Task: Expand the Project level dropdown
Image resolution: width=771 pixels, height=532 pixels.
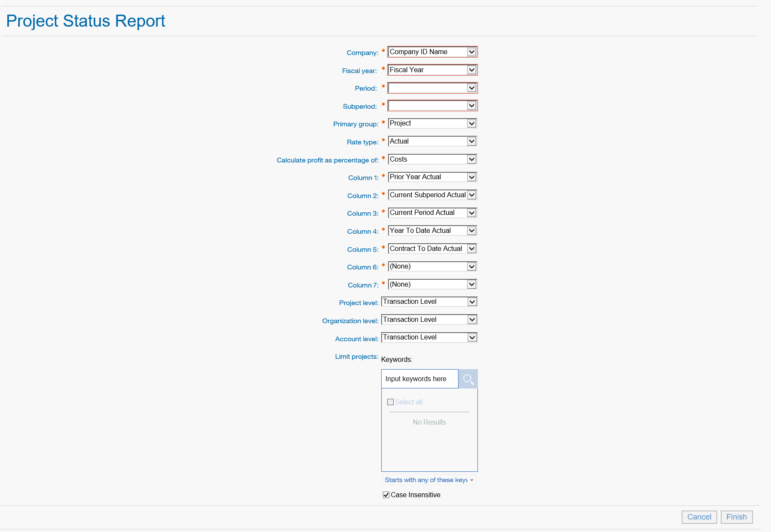Action: 429,302
